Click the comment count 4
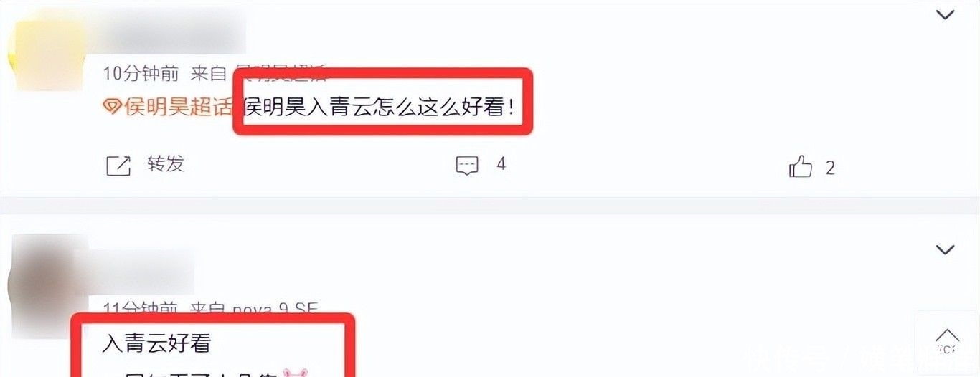 tap(501, 164)
